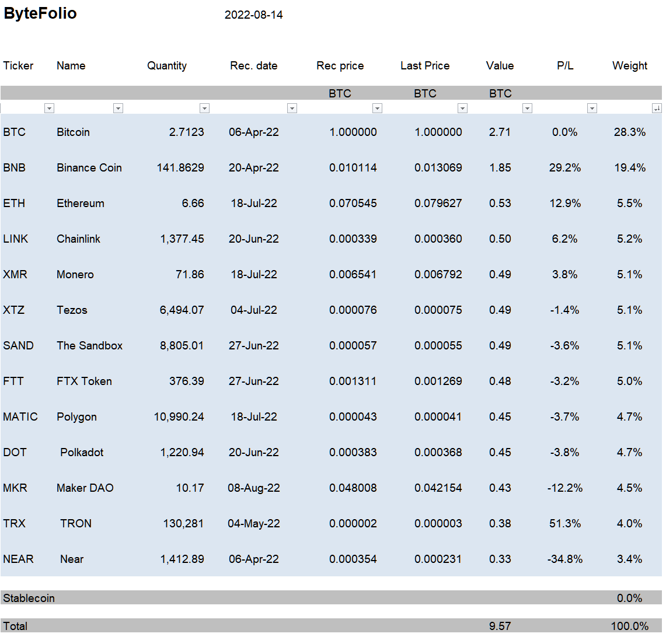
Task: Click the Quantity column header
Action: pos(167,66)
